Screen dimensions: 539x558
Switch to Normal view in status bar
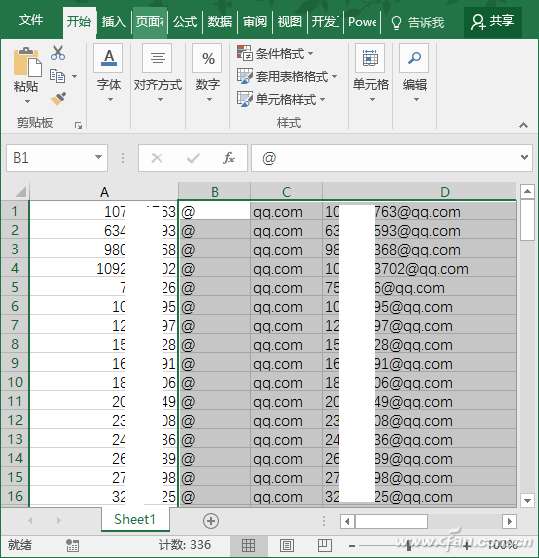click(248, 545)
